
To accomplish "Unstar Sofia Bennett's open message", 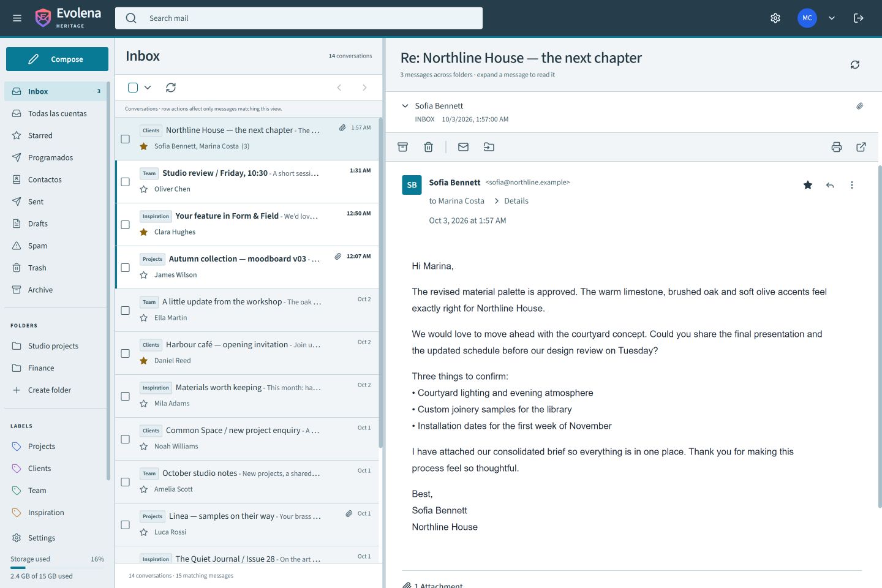I will tap(808, 185).
